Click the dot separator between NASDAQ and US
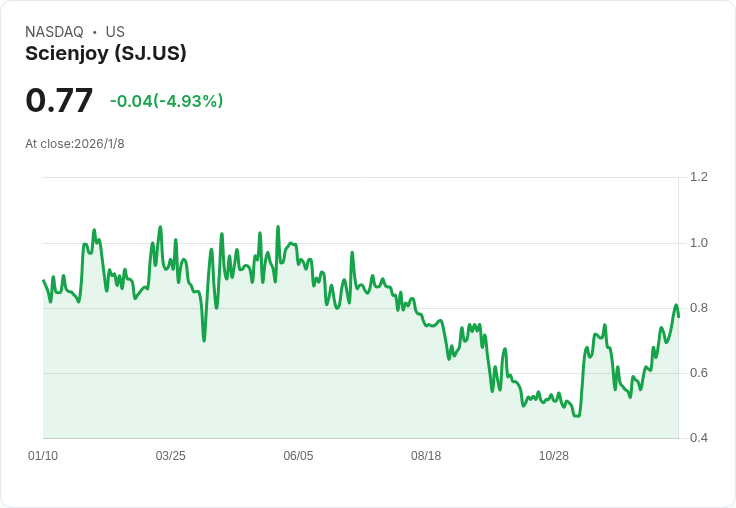 (95, 32)
